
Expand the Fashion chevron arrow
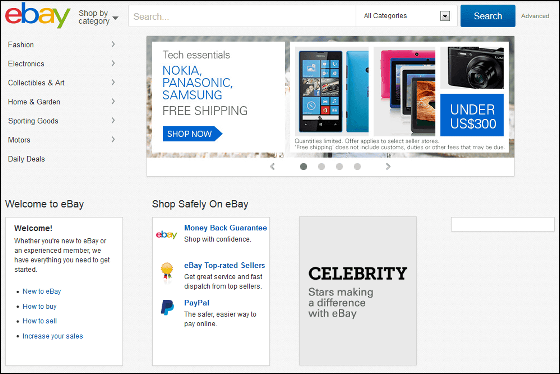pos(113,44)
